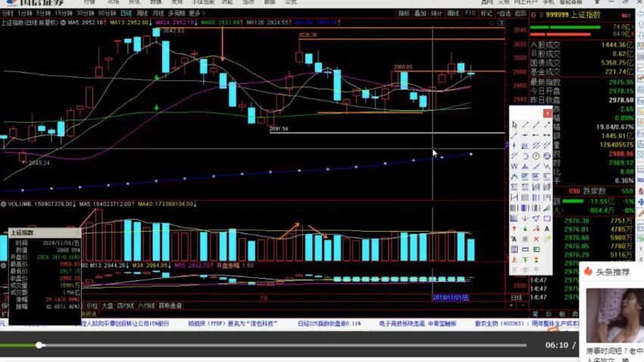The image size is (644, 362).
Task: Click the 统计 statistics button
Action: pos(436,14)
